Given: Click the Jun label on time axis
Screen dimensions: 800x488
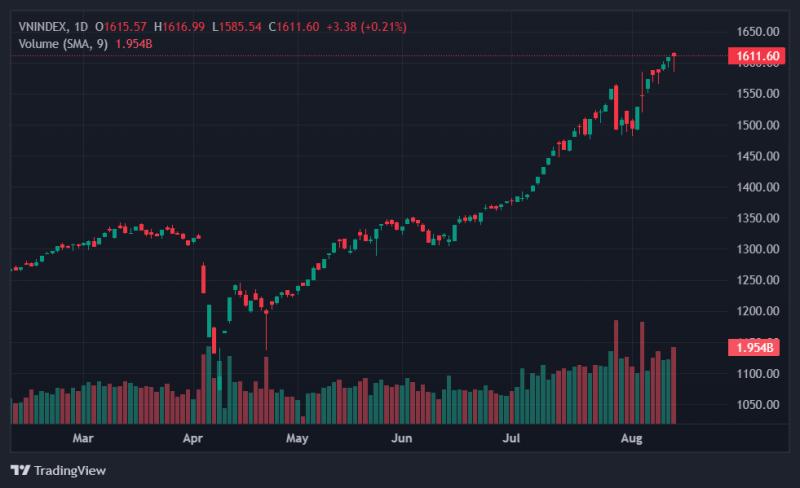Looking at the screenshot, I should click(x=402, y=438).
